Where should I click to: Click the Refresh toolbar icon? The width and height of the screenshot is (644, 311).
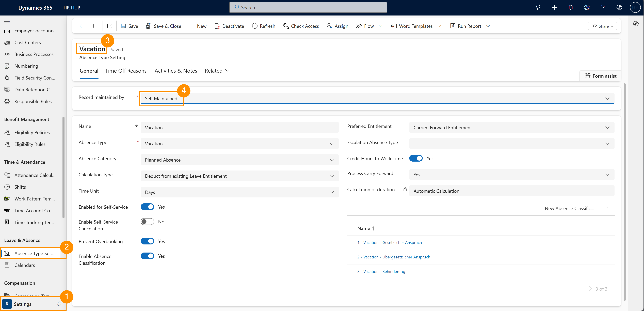click(255, 26)
